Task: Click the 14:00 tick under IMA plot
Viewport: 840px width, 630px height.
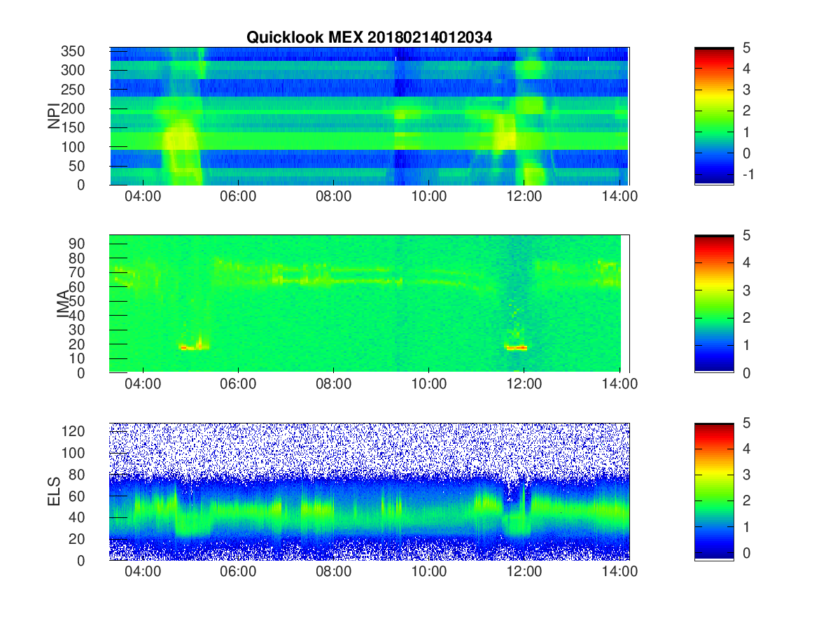Action: coord(619,384)
